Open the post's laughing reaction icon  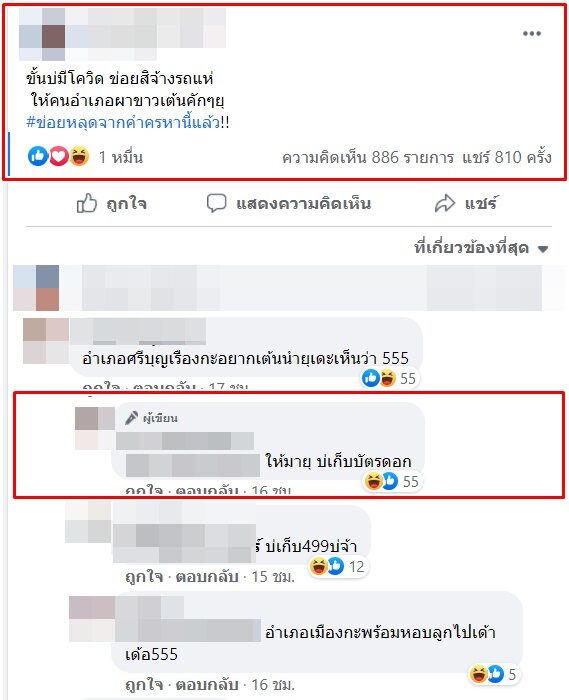pos(79,156)
